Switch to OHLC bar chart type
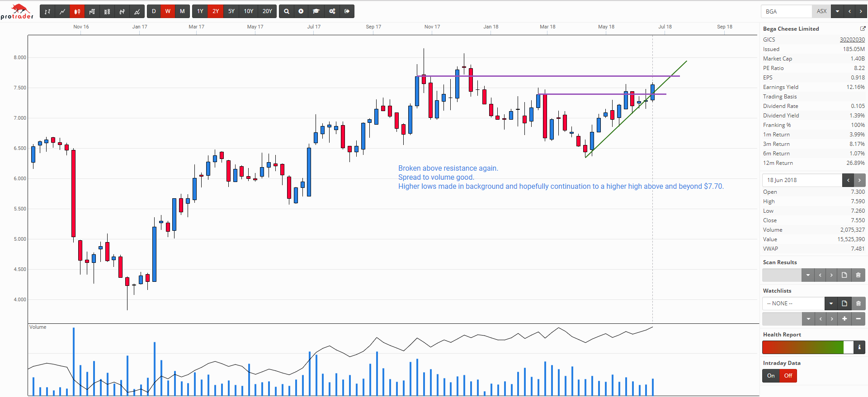Image resolution: width=868 pixels, height=397 pixels. pos(47,11)
